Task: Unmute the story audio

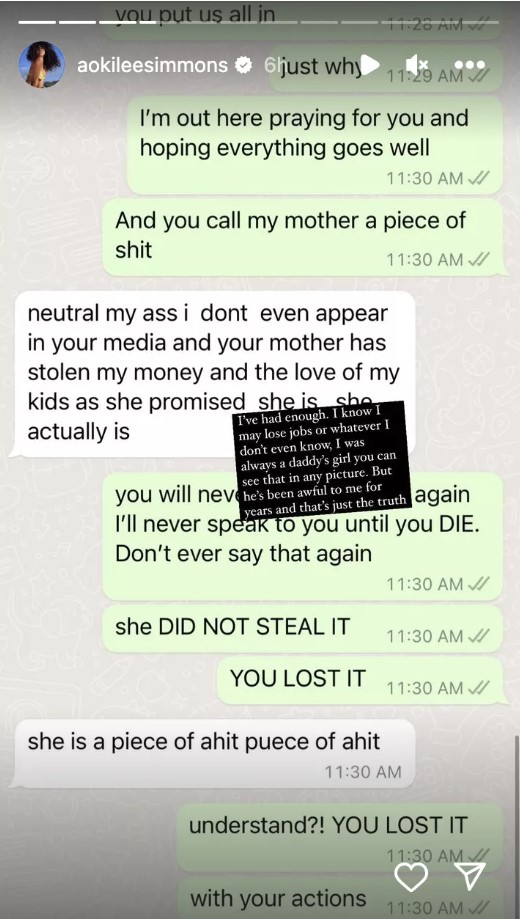Action: (x=417, y=64)
